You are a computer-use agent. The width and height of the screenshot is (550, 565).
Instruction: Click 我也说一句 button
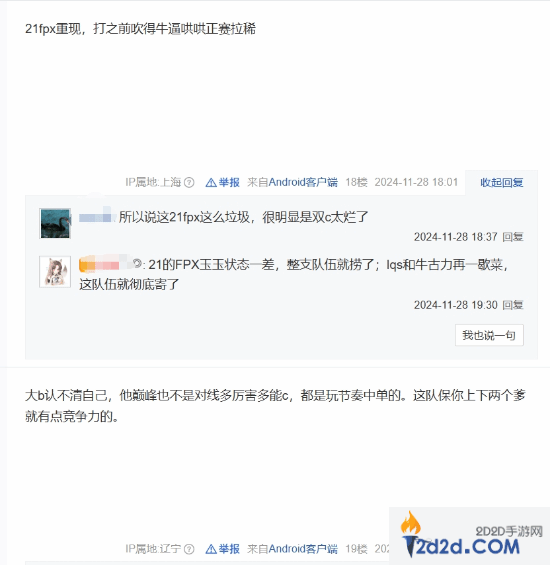point(489,335)
